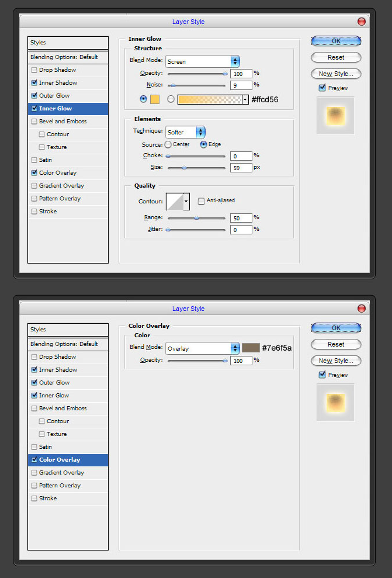Toggle Anti-aliased checkbox in Quality section
Screen dimensions: 392x578
click(201, 201)
